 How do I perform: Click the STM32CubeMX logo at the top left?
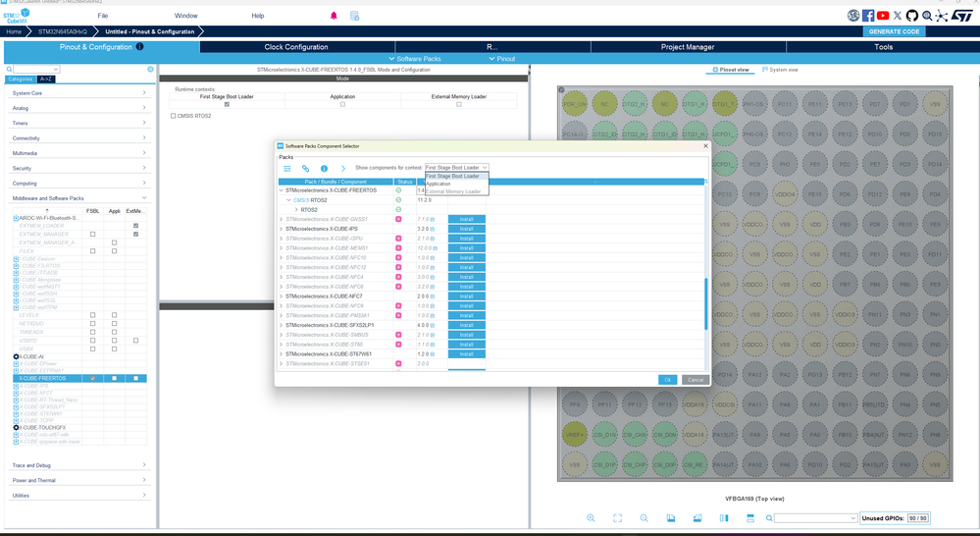[17, 17]
